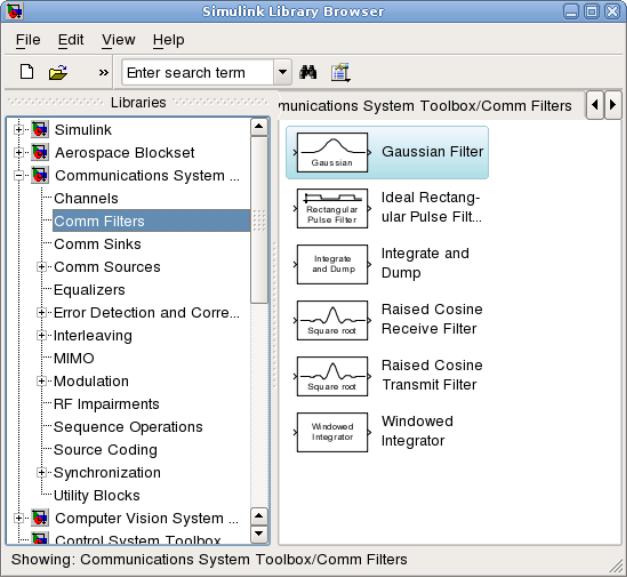Select the Raised Cosine Transmit Filter block icon
This screenshot has height=577, width=627.
click(x=332, y=376)
